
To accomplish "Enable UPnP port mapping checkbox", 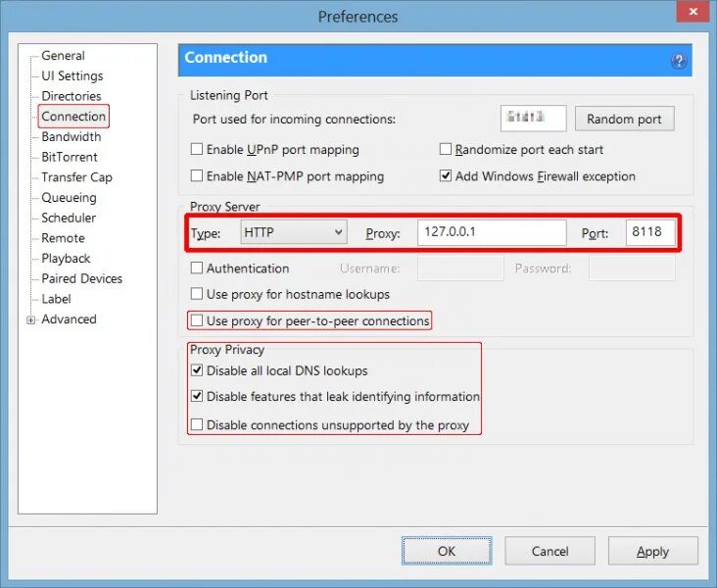I will pyautogui.click(x=197, y=149).
